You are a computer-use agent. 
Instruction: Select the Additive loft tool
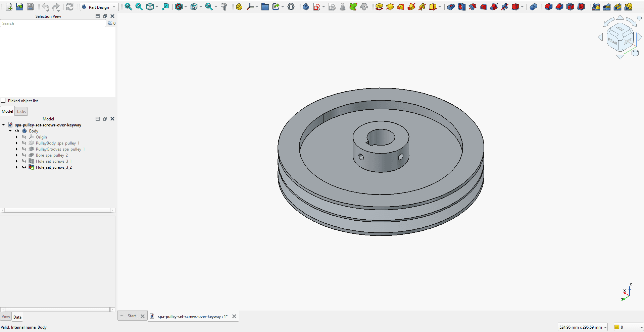[401, 7]
